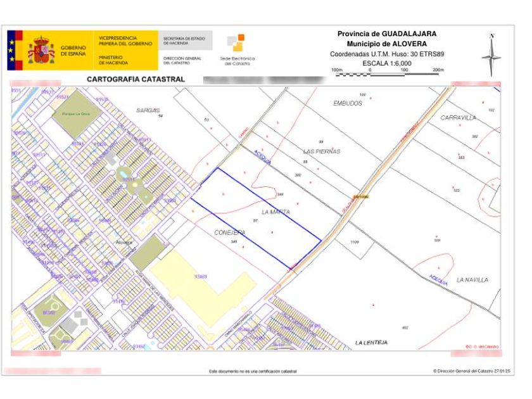Click the Spanish coat of arms emblem
The image size is (532, 399).
pyautogui.click(x=41, y=50)
